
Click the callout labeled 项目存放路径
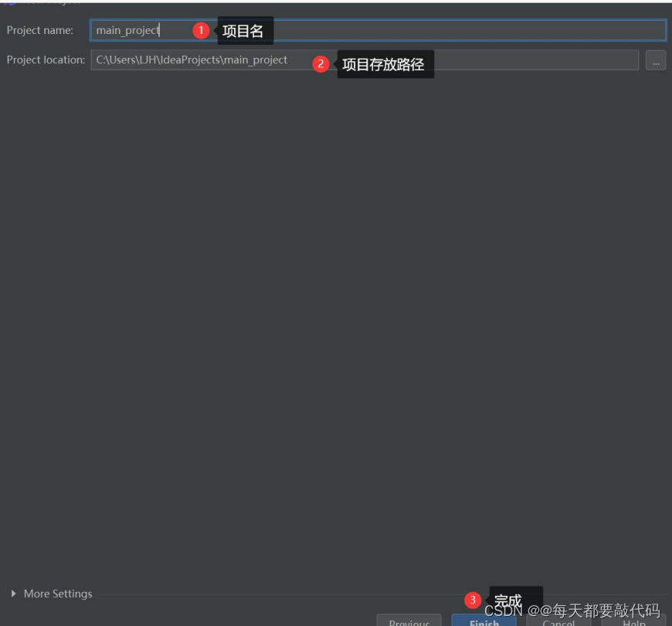(386, 65)
